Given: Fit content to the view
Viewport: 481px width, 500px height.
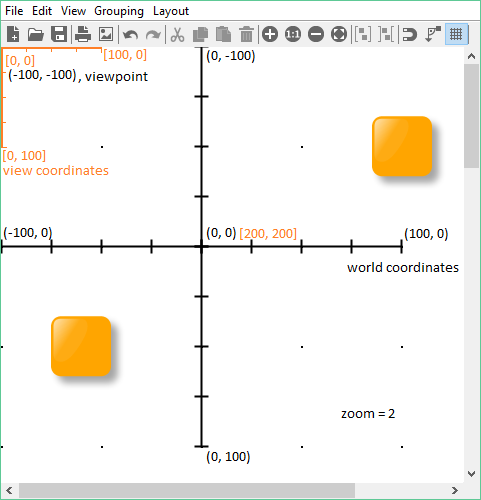Looking at the screenshot, I should click(339, 34).
